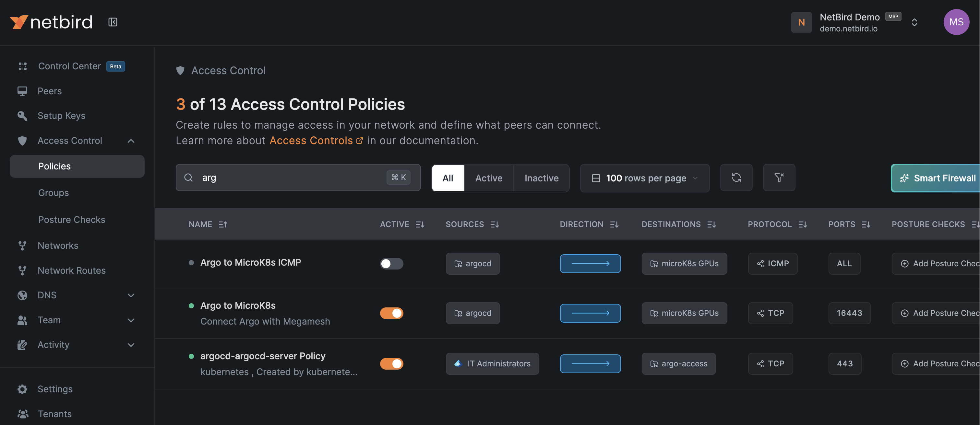Collapse the Access Control section
The image size is (980, 425).
click(131, 141)
